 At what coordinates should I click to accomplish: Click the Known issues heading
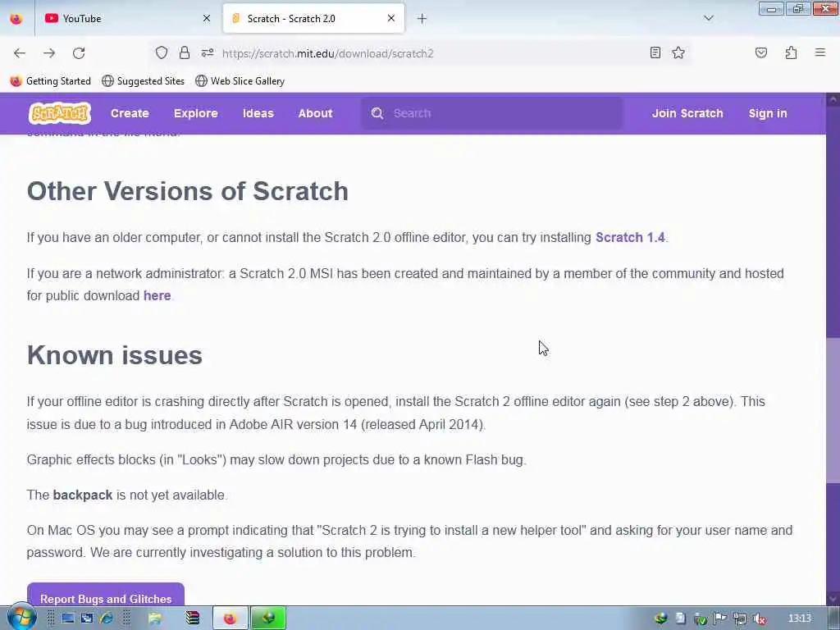115,355
